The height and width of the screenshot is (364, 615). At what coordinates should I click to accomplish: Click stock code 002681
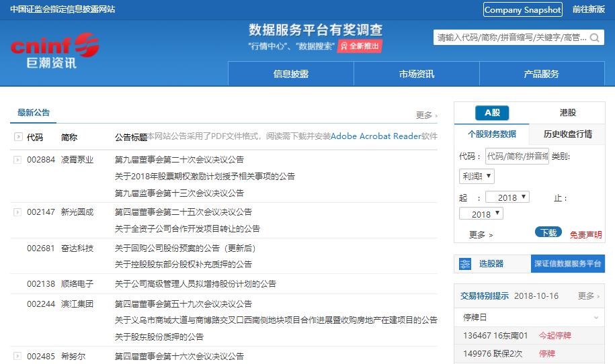41,248
